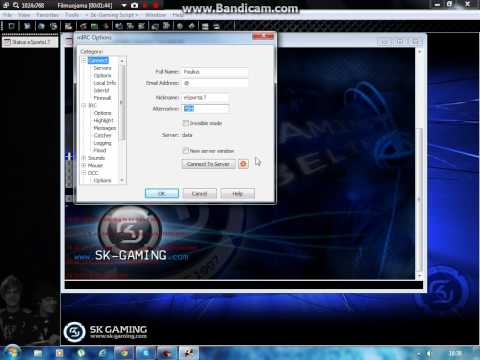Select Catcher under the IRC category
The height and width of the screenshot is (360, 480).
pyautogui.click(x=103, y=135)
